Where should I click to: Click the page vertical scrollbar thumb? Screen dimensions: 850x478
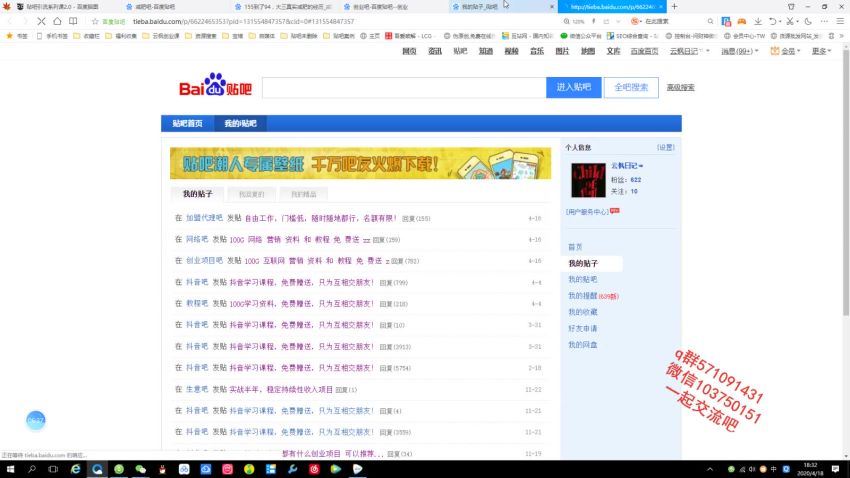pos(846,182)
